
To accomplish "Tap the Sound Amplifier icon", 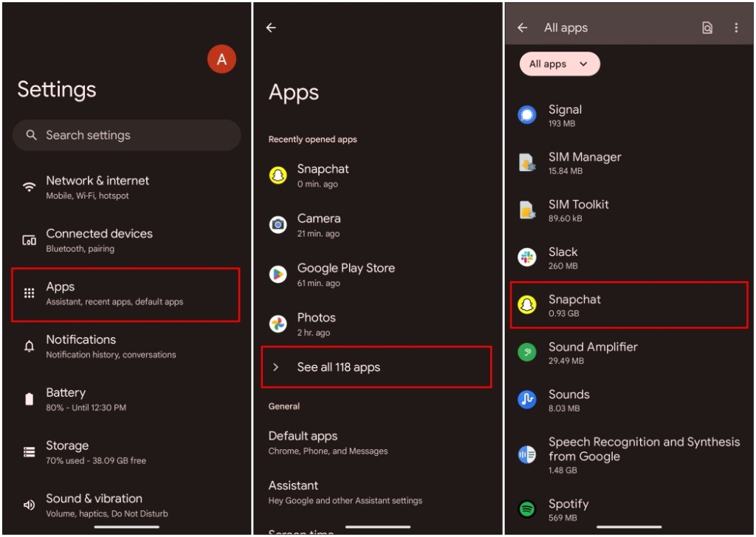I will tap(527, 353).
